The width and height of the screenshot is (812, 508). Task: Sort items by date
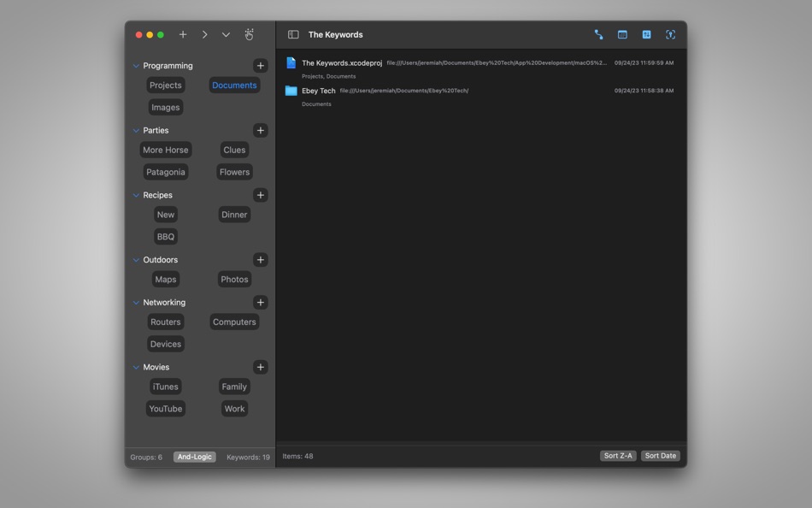coord(661,456)
